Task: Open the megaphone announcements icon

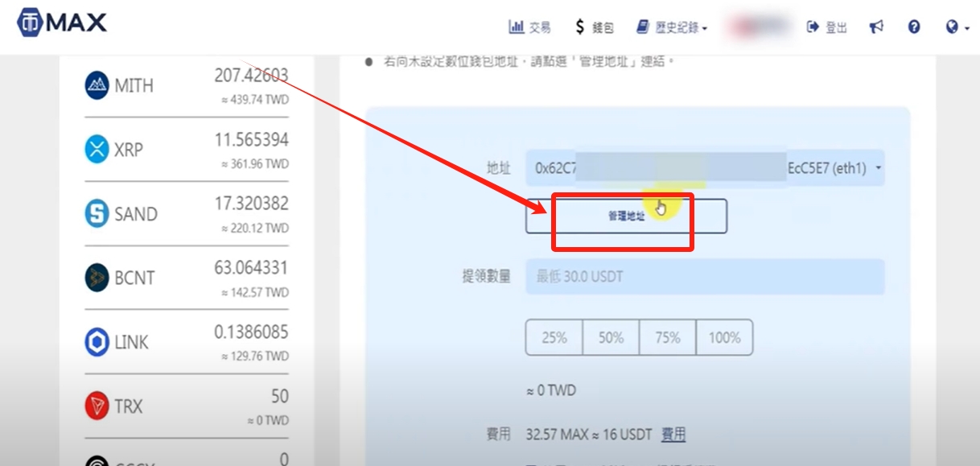Action: click(877, 27)
